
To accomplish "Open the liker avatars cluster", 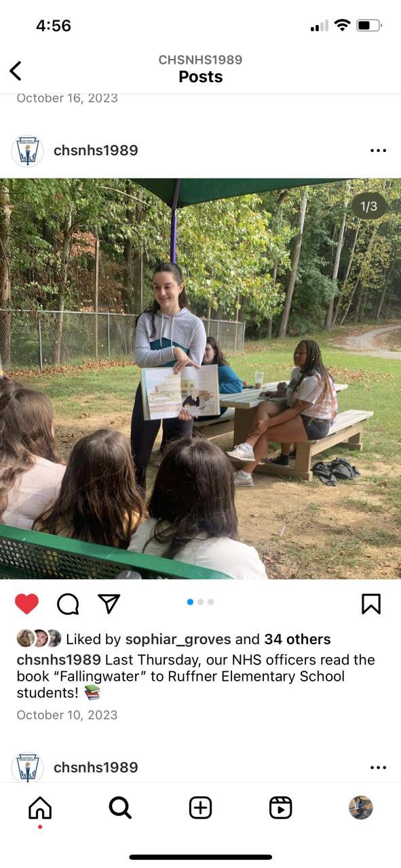I will (39, 639).
